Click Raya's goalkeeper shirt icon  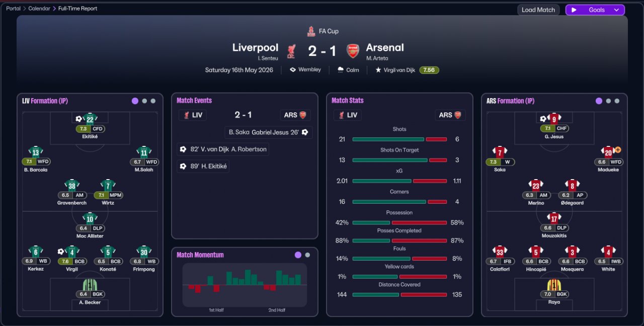pyautogui.click(x=554, y=285)
